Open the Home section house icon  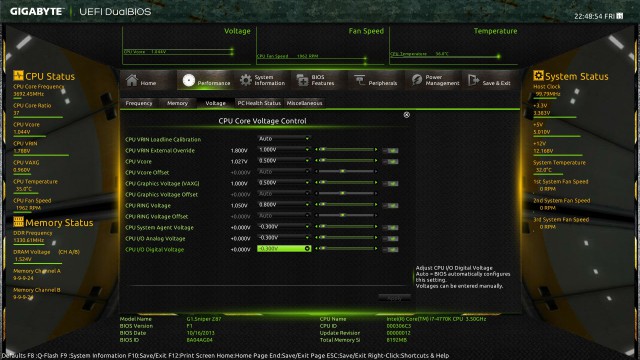coord(132,80)
